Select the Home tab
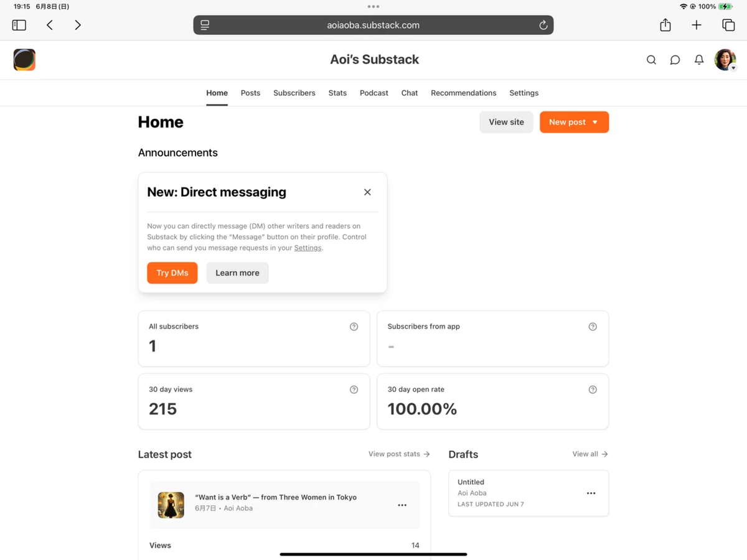 217,93
